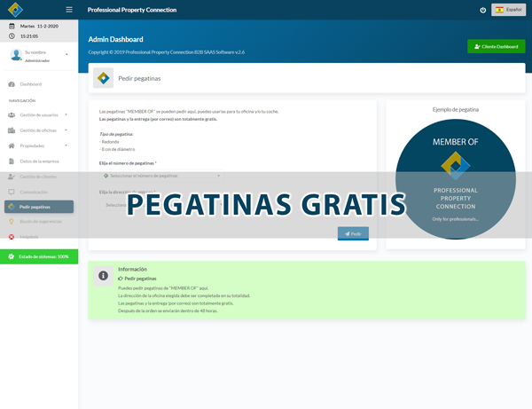Click the 'Redonda' sticker type text
The image size is (532, 409).
[109, 142]
